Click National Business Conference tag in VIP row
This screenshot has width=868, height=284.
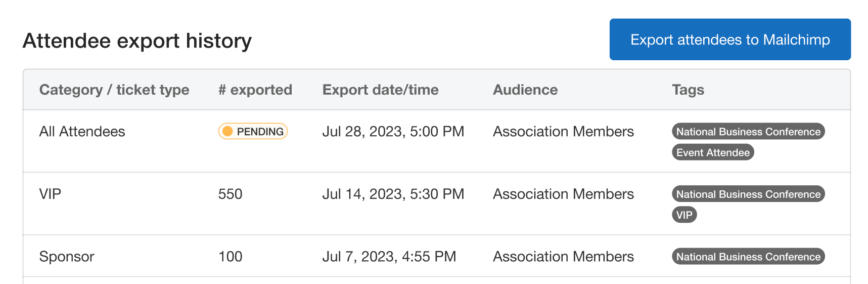(748, 194)
